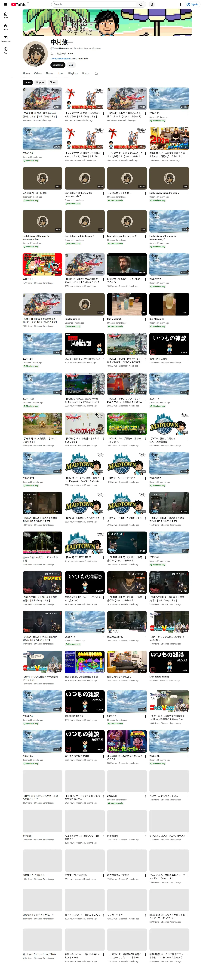Open the Run Mogami ③ thumbnail

click(85, 304)
